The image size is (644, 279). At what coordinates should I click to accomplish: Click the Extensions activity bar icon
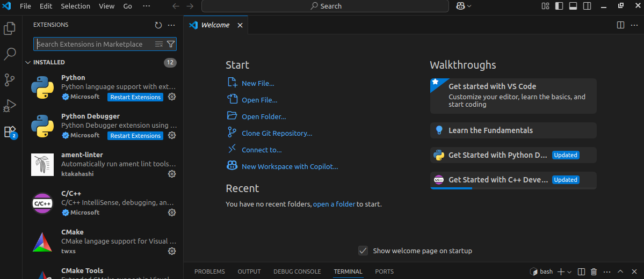click(10, 131)
